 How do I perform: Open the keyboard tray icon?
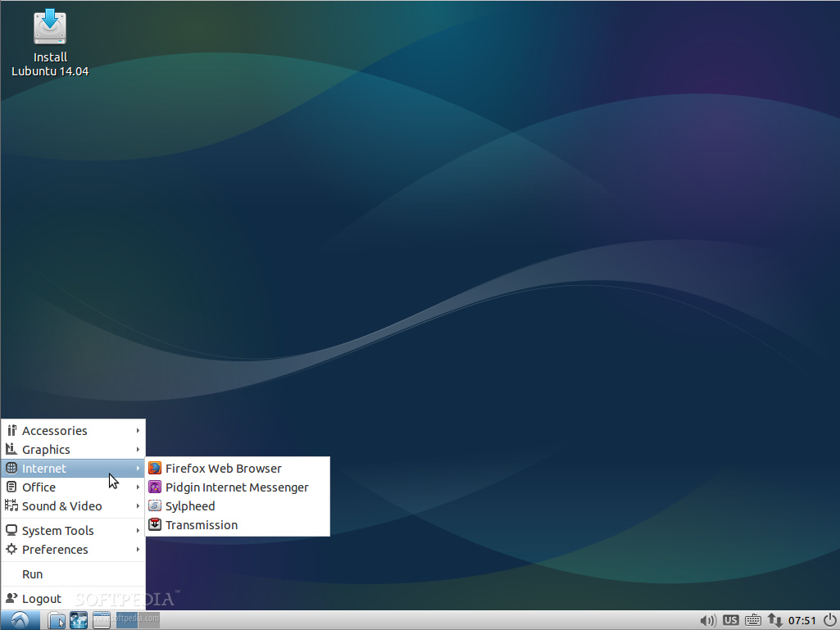[752, 620]
